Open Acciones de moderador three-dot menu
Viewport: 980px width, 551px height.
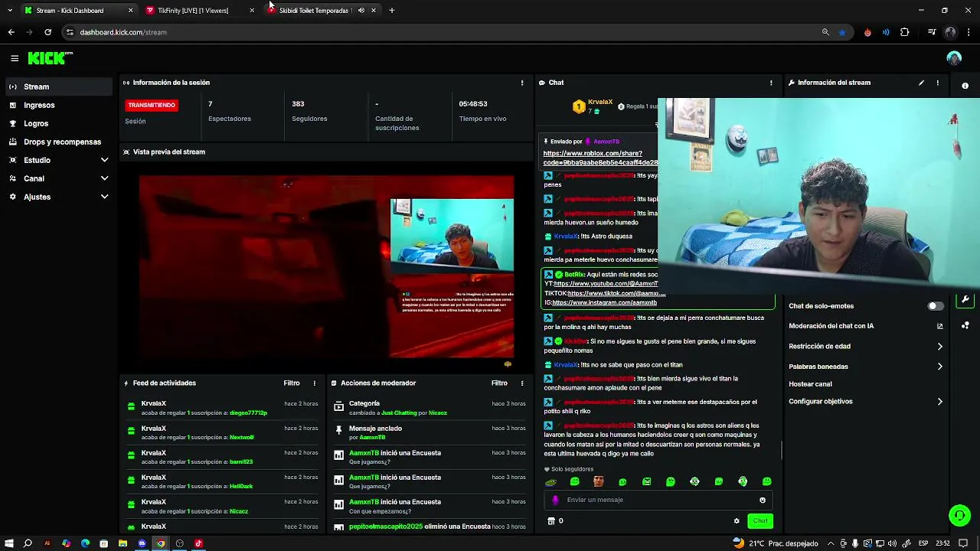pos(522,383)
